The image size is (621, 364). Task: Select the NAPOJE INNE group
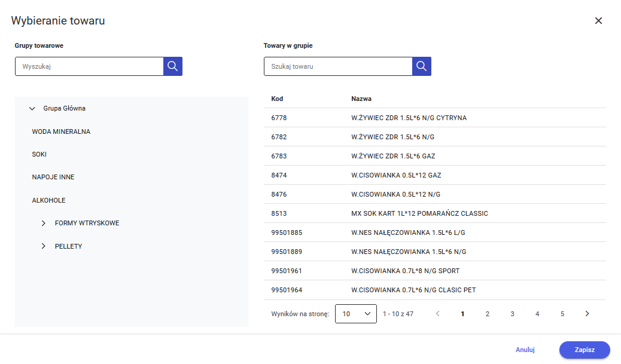pyautogui.click(x=53, y=178)
